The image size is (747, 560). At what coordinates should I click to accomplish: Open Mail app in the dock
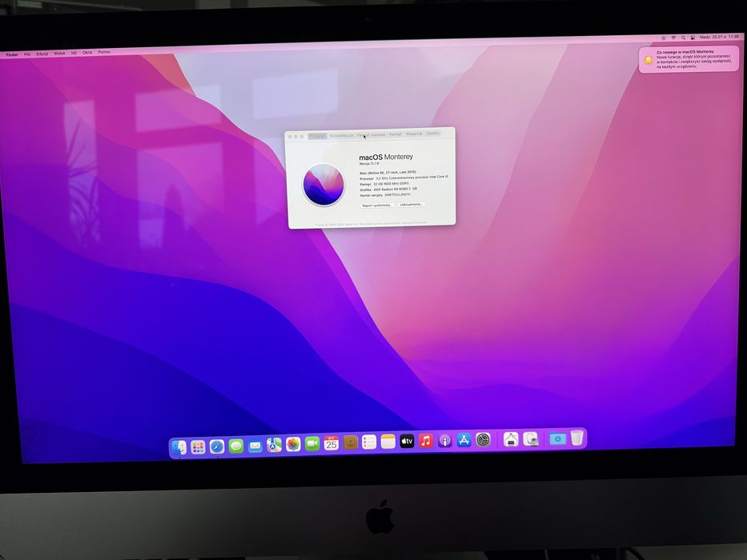pos(255,446)
